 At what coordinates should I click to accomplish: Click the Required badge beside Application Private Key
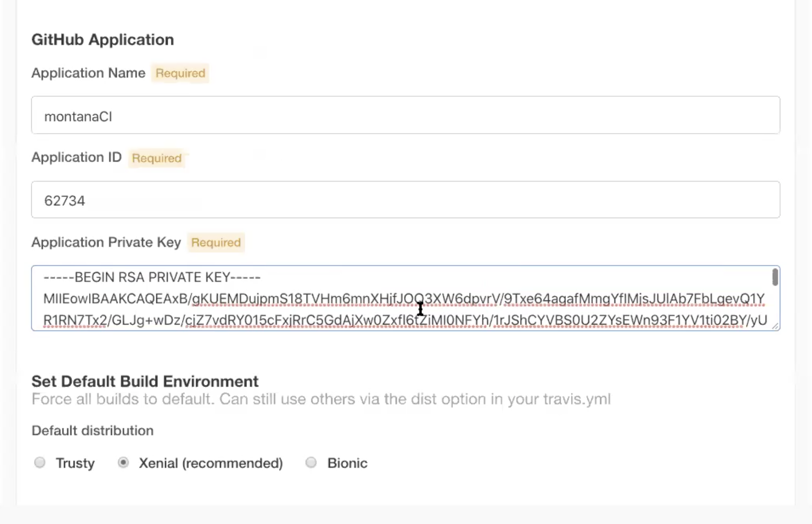click(x=216, y=243)
